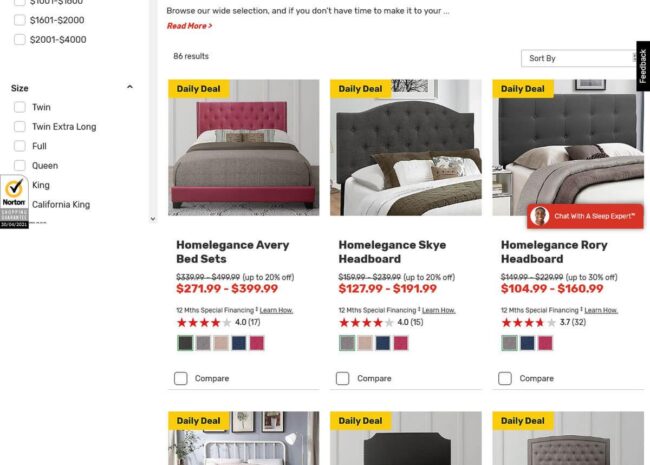This screenshot has width=650, height=465.
Task: Click Learn How under Rory Headboard
Action: pos(601,310)
